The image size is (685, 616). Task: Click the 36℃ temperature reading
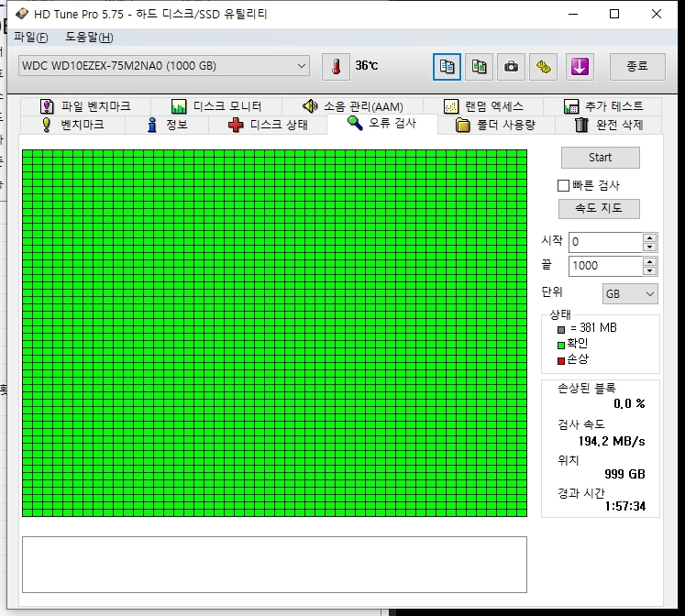point(367,66)
